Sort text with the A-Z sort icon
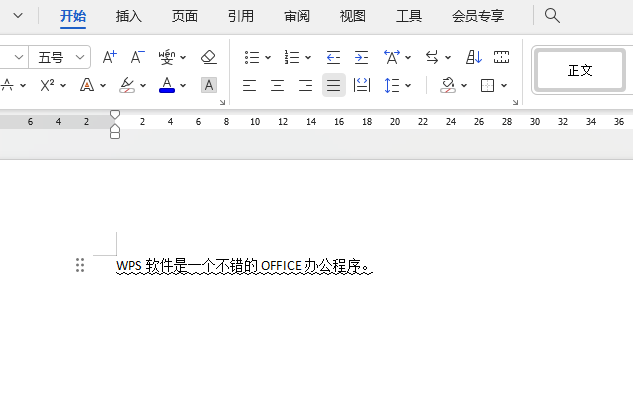 click(474, 57)
